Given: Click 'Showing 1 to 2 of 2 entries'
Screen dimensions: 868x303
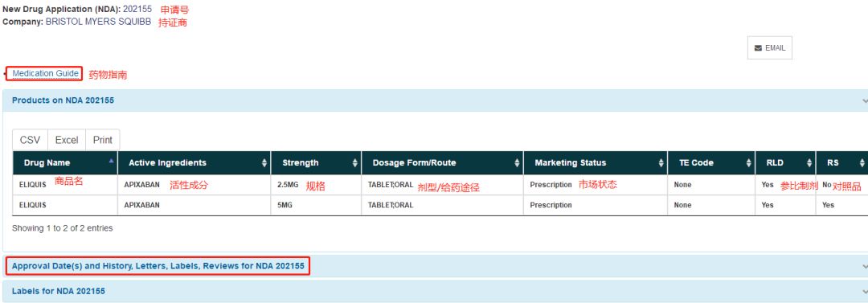Looking at the screenshot, I should pos(62,227).
